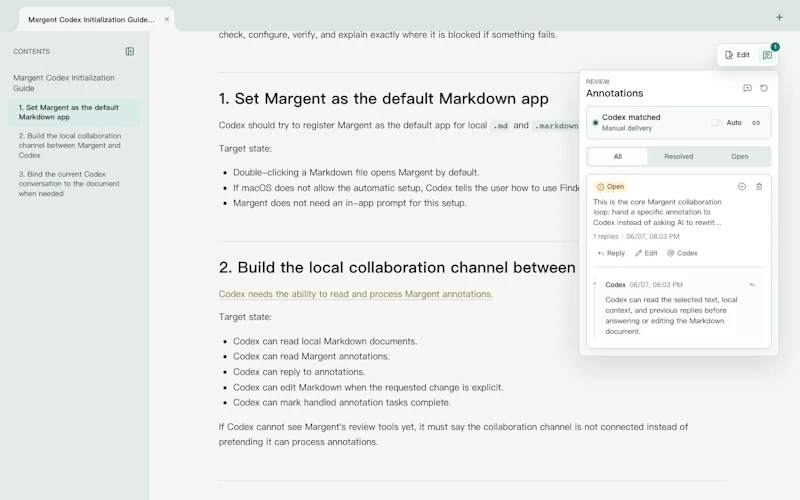This screenshot has height=500, width=800.
Task: Refresh annotations with circular arrow icon
Action: pyautogui.click(x=764, y=88)
